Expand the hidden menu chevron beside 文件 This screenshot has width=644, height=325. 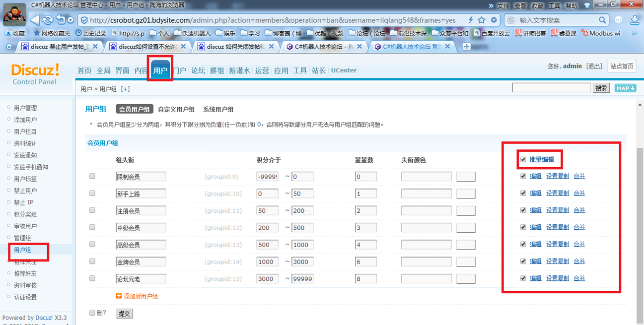(x=491, y=6)
